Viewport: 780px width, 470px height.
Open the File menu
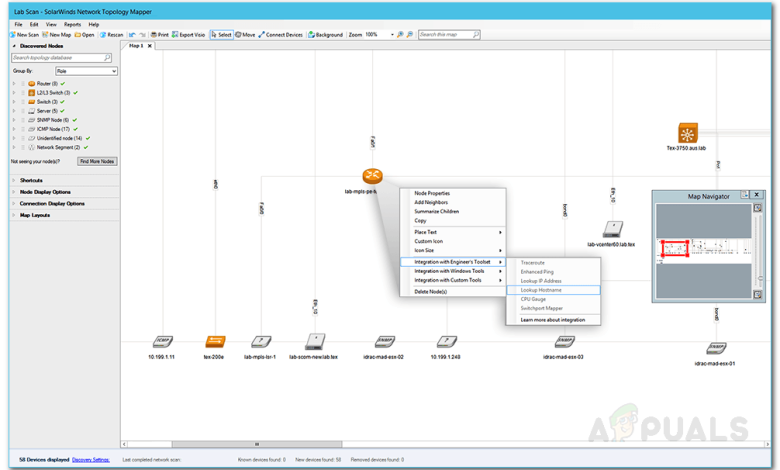18,24
